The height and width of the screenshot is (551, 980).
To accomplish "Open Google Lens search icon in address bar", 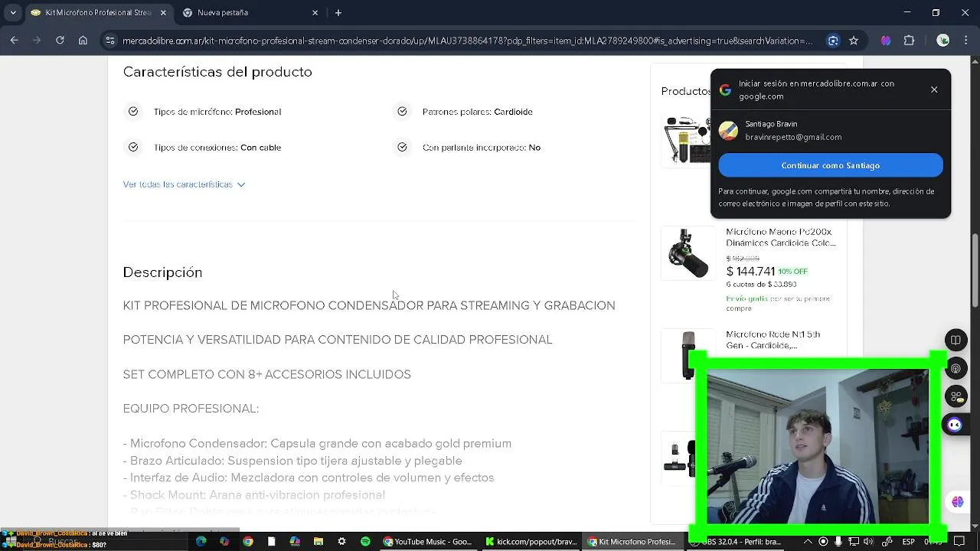I will point(833,41).
